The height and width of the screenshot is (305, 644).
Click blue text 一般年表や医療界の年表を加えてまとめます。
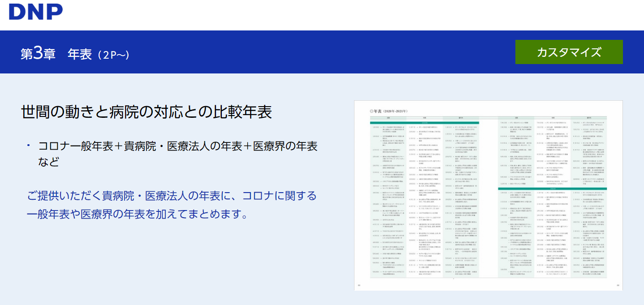pyautogui.click(x=138, y=214)
